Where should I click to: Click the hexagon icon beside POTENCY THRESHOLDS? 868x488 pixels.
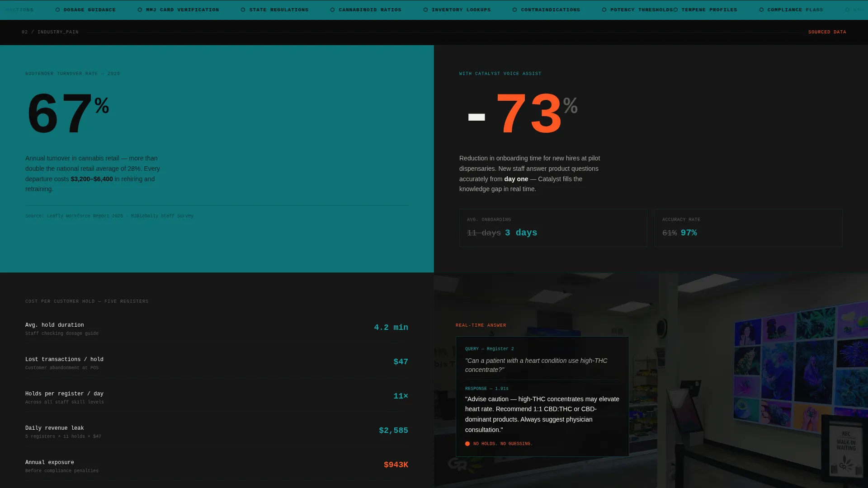pyautogui.click(x=604, y=9)
